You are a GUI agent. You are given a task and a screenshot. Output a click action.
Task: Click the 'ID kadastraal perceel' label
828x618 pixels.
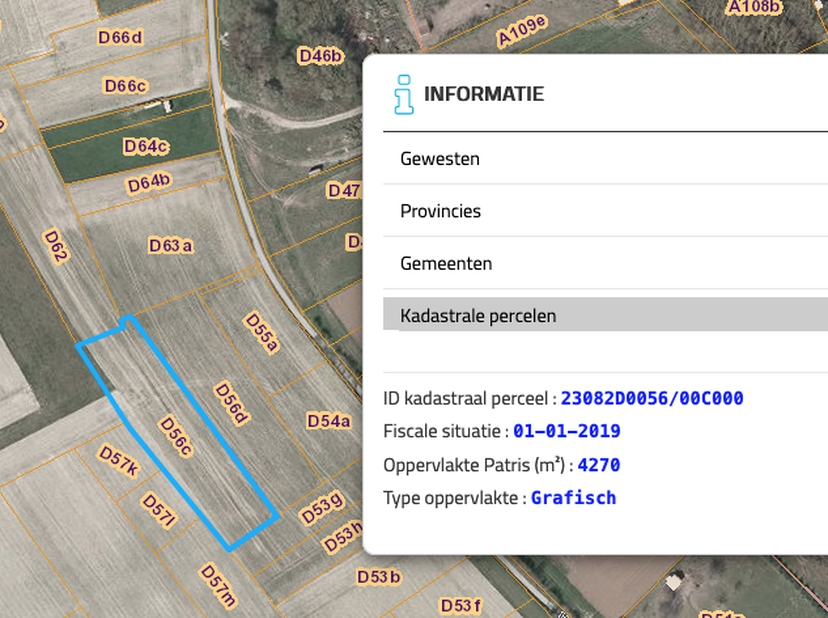point(466,398)
